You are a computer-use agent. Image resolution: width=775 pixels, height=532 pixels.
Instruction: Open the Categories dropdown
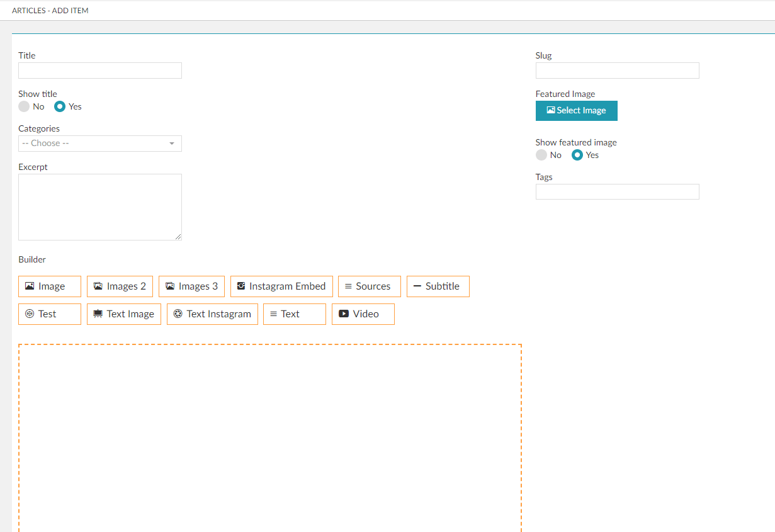100,144
